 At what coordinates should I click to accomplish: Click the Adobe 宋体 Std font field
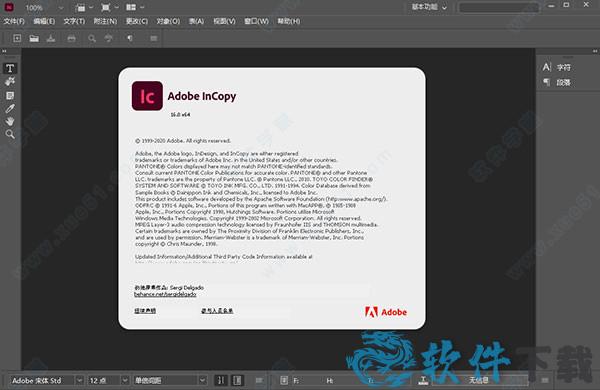click(42, 380)
